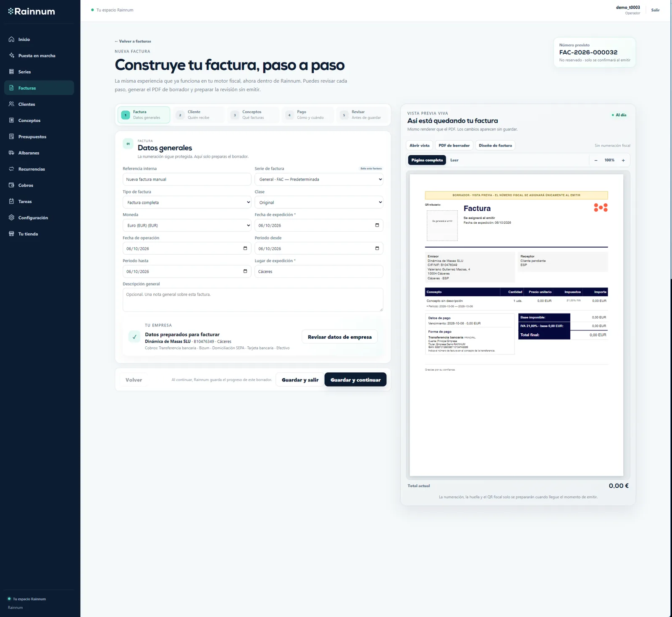Open calendar picker for Periodo hasta
This screenshot has width=672, height=617.
click(245, 271)
